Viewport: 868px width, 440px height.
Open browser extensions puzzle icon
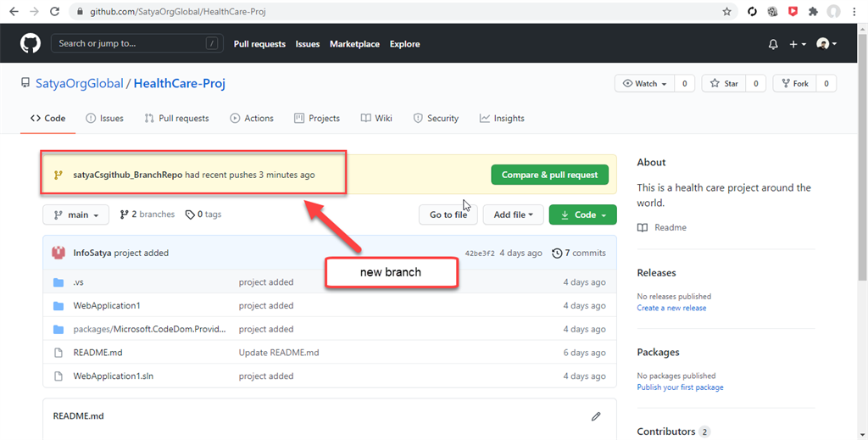[813, 12]
